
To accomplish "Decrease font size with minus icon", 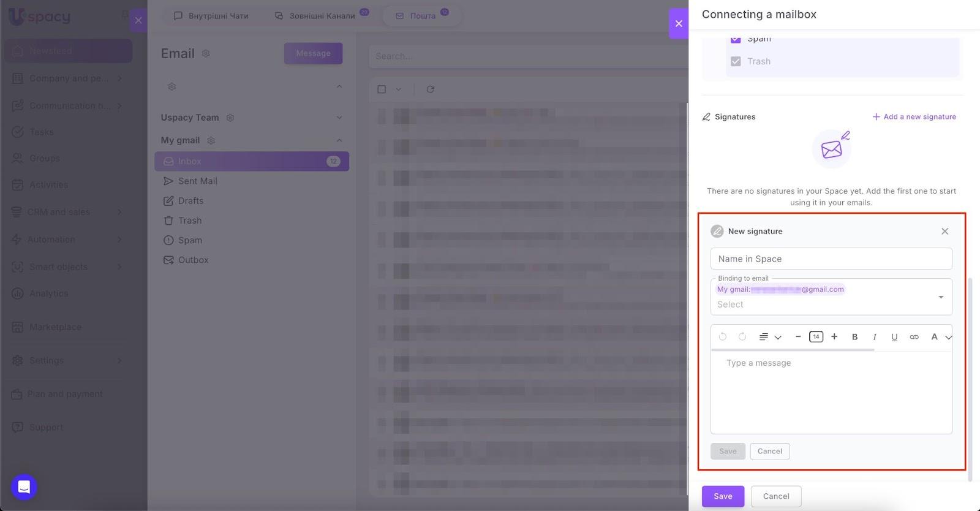I will click(x=797, y=336).
